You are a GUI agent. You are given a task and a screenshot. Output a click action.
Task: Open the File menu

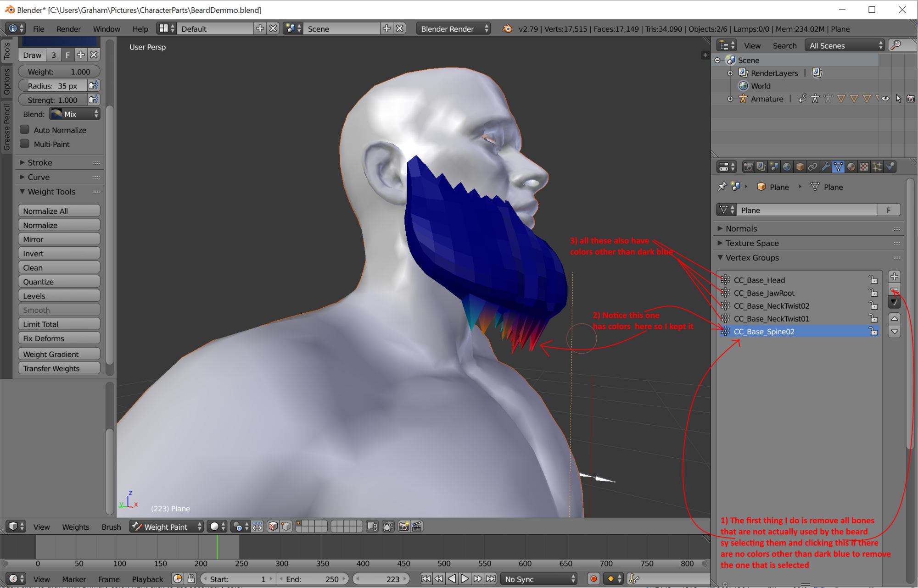pos(39,28)
